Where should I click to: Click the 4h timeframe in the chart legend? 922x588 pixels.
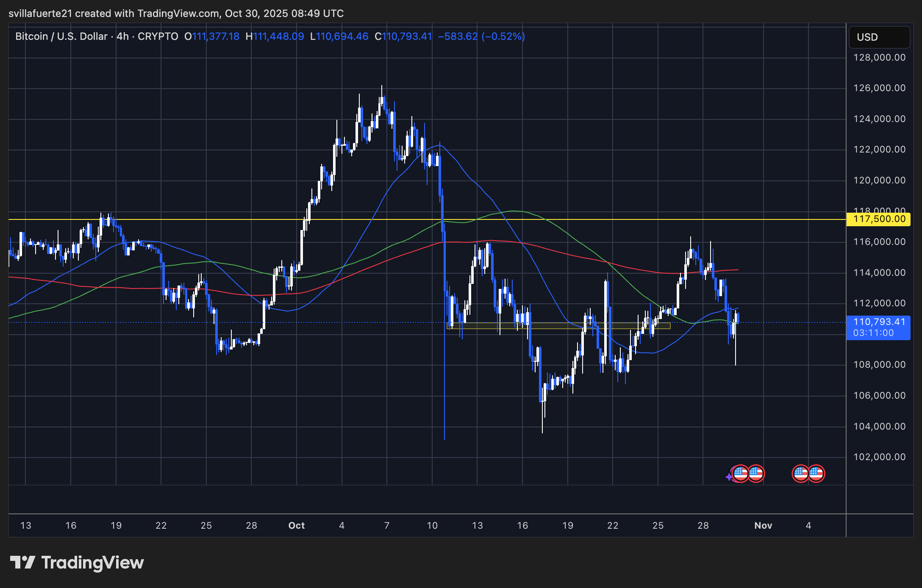coord(122,36)
